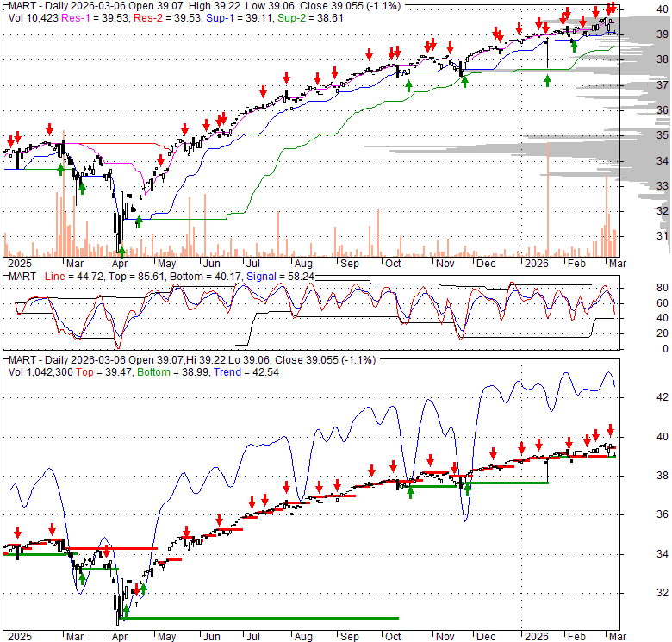Click the 'Jul' label on the top chart time axis

pyautogui.click(x=252, y=264)
